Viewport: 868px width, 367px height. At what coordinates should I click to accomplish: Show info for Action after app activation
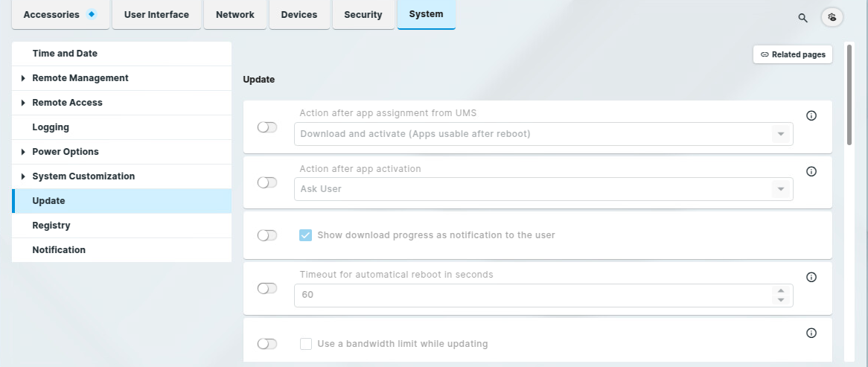click(811, 171)
